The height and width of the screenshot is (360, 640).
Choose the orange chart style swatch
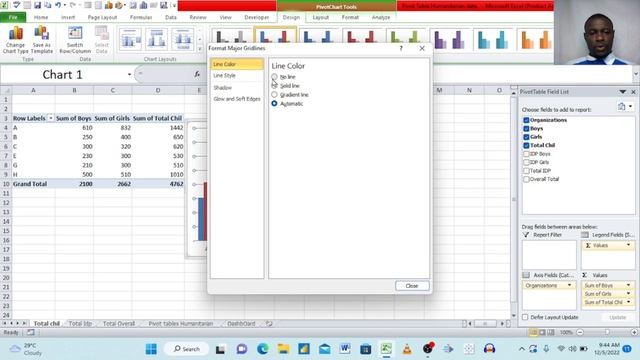click(536, 39)
